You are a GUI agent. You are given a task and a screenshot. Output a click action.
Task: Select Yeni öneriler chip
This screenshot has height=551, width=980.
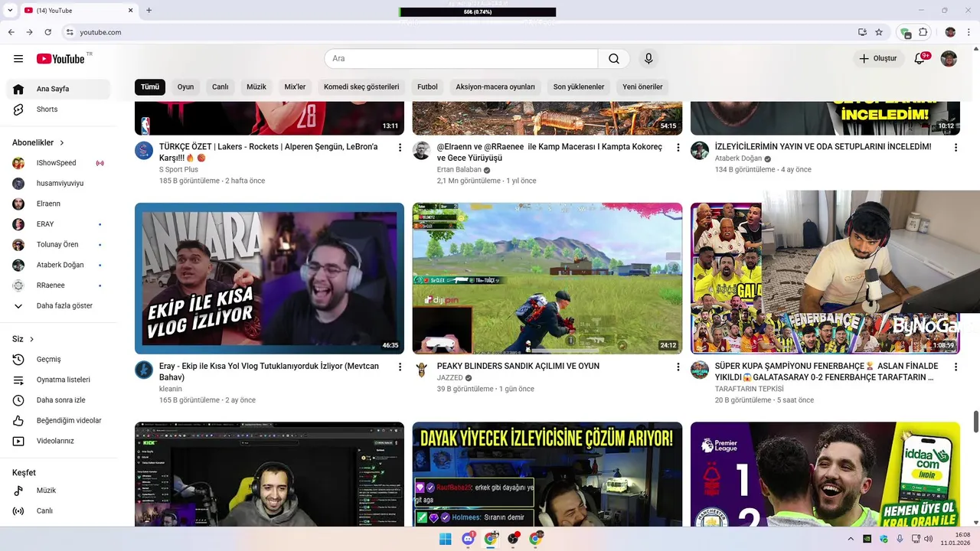pos(642,87)
